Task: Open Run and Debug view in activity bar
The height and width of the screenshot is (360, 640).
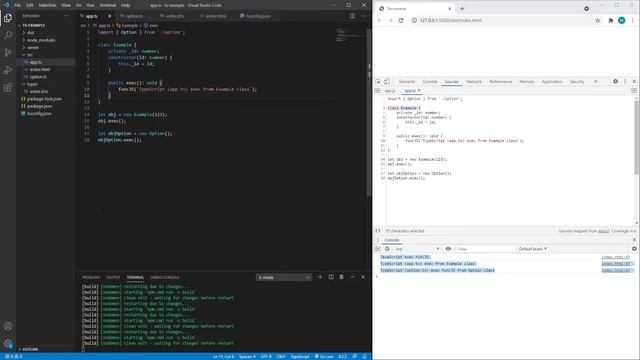Action: [x=8, y=70]
